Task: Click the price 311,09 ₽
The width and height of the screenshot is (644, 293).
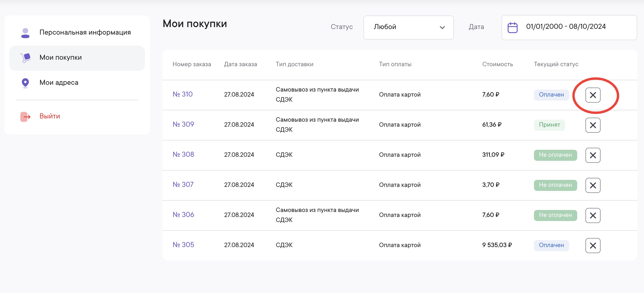Action: point(493,155)
